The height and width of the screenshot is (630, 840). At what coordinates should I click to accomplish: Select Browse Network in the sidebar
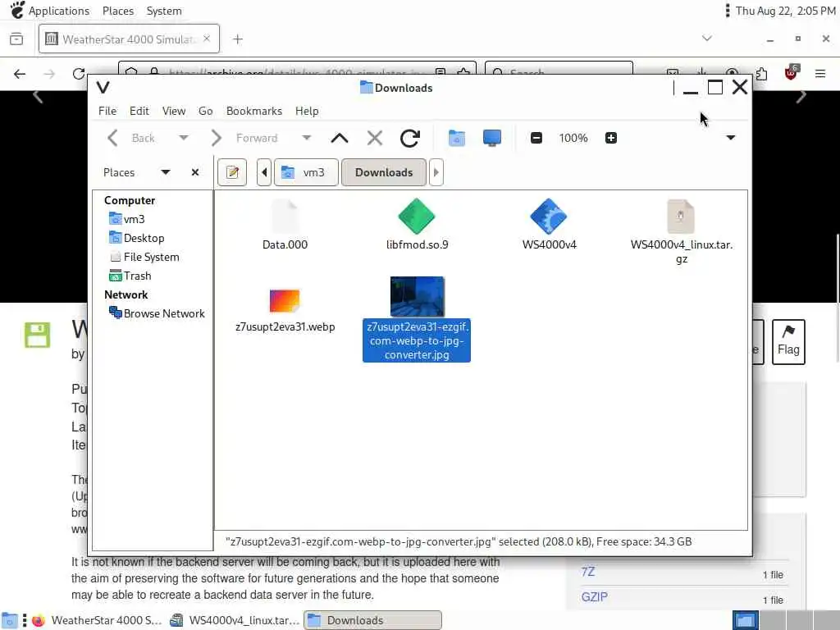pos(157,313)
